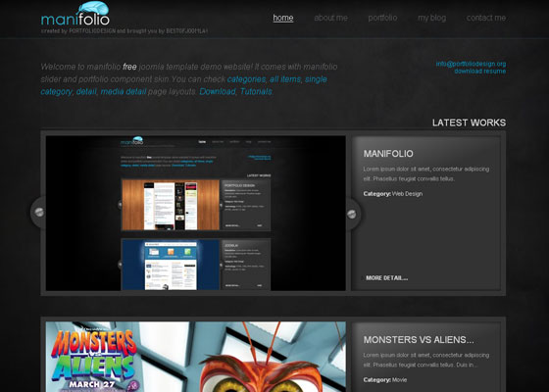Open the media detail layout link

124,92
